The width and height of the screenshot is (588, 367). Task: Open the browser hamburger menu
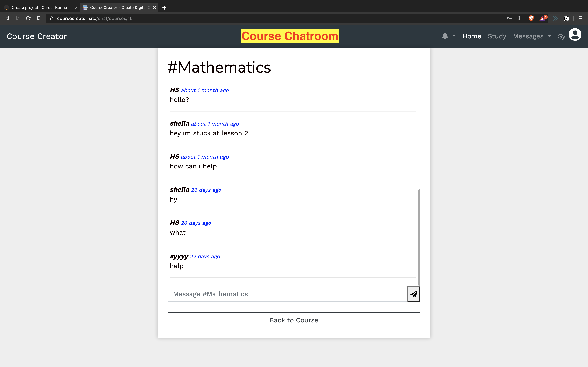[581, 19]
